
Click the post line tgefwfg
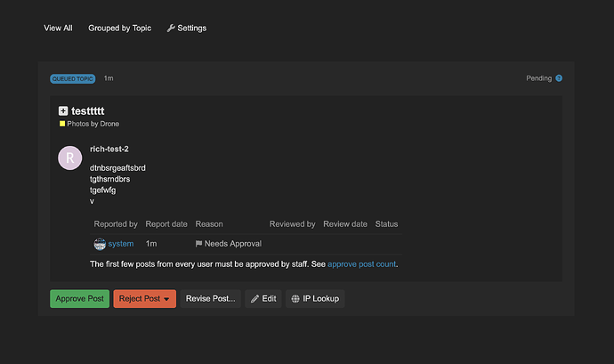[x=102, y=190]
